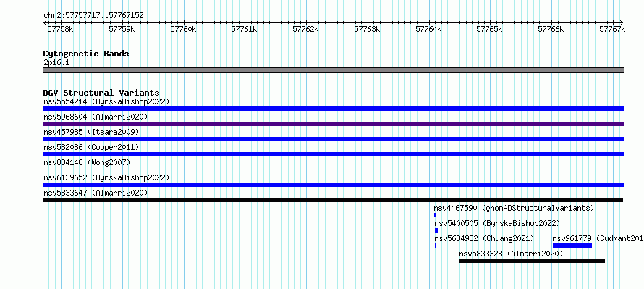The width and height of the screenshot is (644, 289).
Task: Click the black nsv5833328 variant bar
Action: [x=532, y=261]
